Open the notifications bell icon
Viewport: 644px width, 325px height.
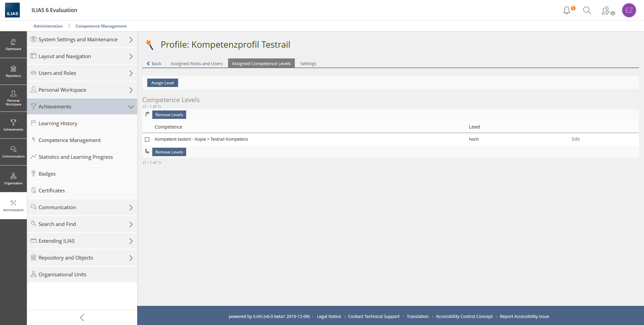coord(567,10)
